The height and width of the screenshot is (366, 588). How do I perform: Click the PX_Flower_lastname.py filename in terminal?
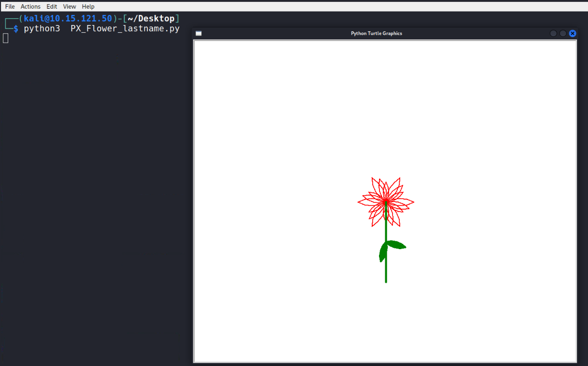click(x=125, y=29)
